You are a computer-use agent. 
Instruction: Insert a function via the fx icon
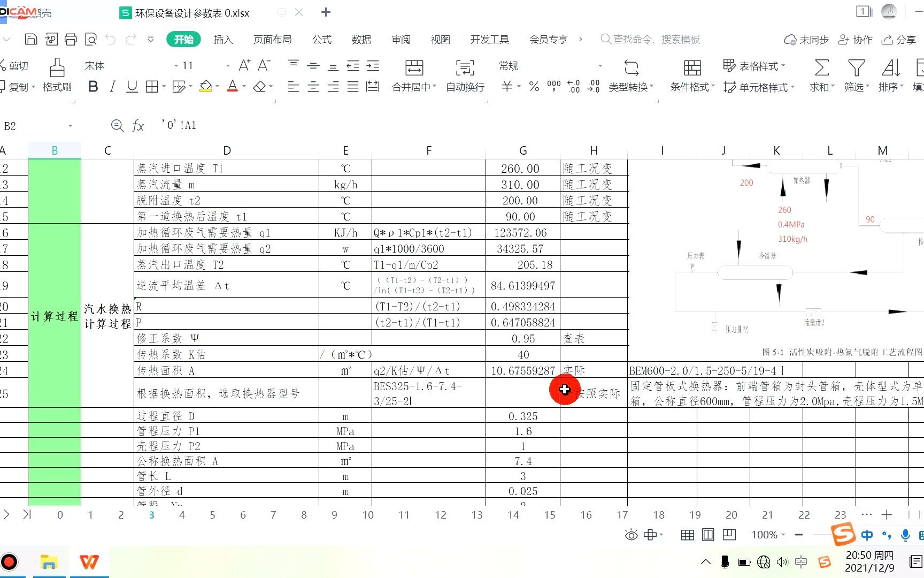tap(137, 126)
